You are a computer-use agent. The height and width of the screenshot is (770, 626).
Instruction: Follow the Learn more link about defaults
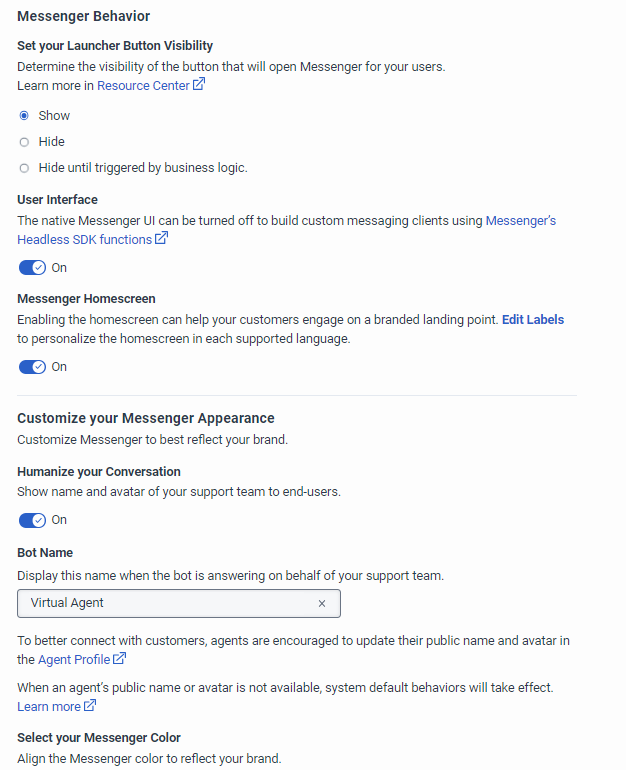coord(49,707)
